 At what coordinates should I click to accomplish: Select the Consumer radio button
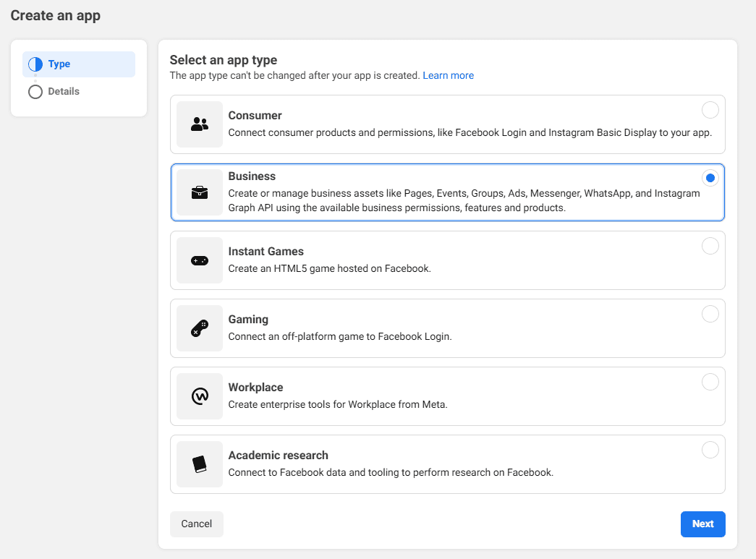pyautogui.click(x=710, y=110)
